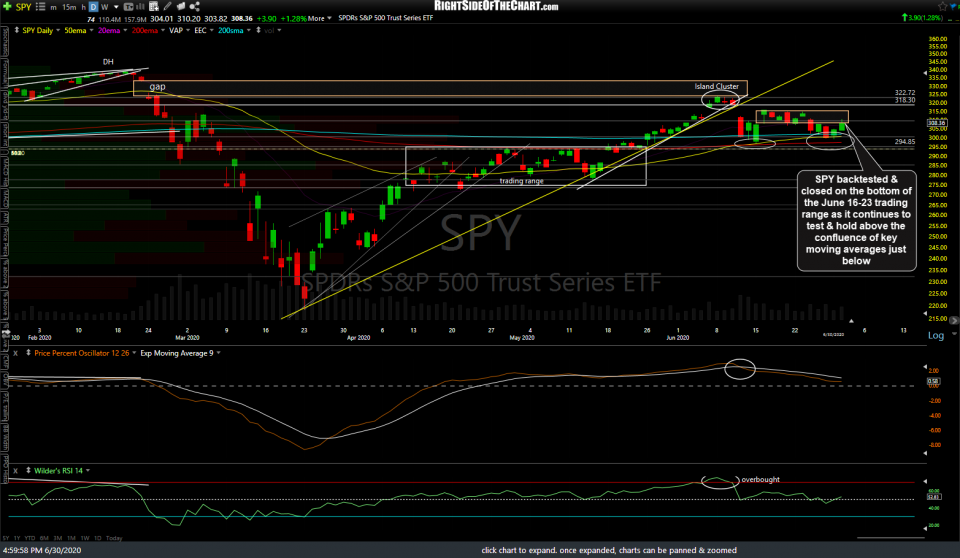Image resolution: width=960 pixels, height=558 pixels.
Task: Set chart range to YTD
Action: coord(29,538)
